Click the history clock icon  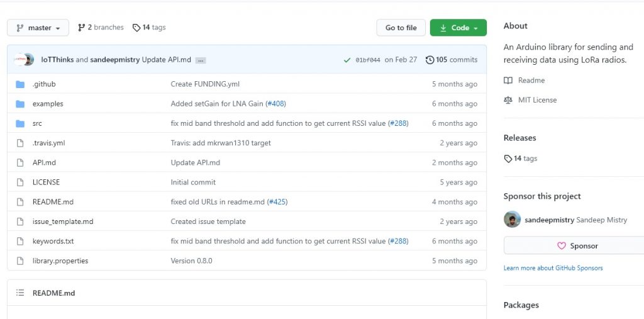pos(430,60)
